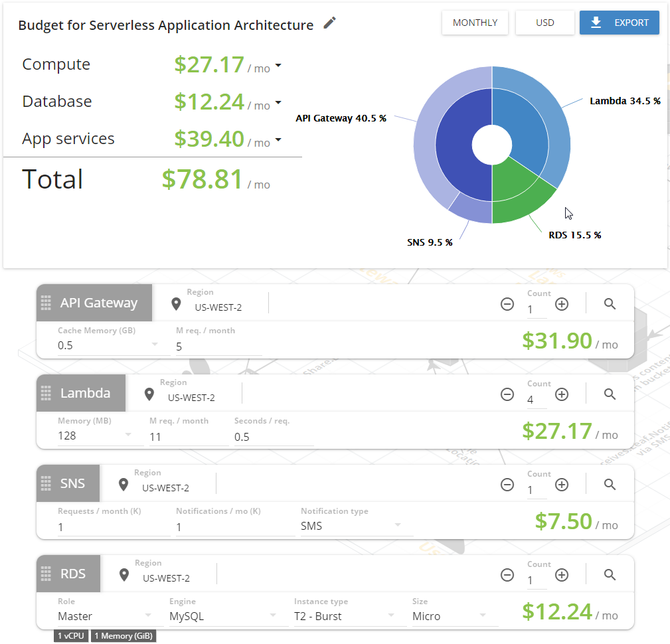The height and width of the screenshot is (644, 670).
Task: Click the USD currency button
Action: (x=544, y=23)
